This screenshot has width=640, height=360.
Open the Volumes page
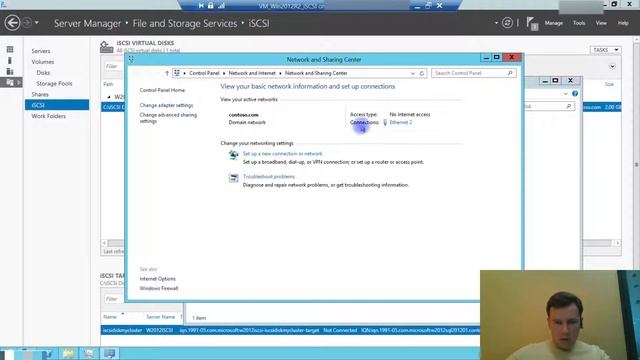pos(42,62)
